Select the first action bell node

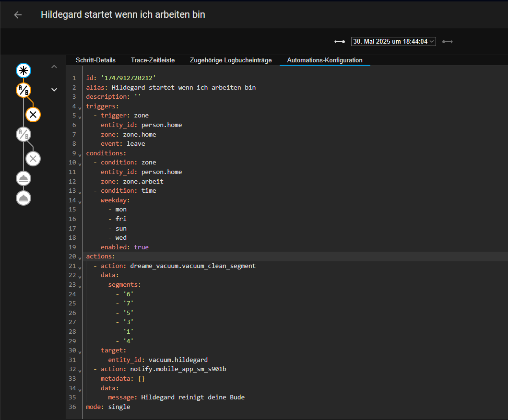pyautogui.click(x=24, y=178)
